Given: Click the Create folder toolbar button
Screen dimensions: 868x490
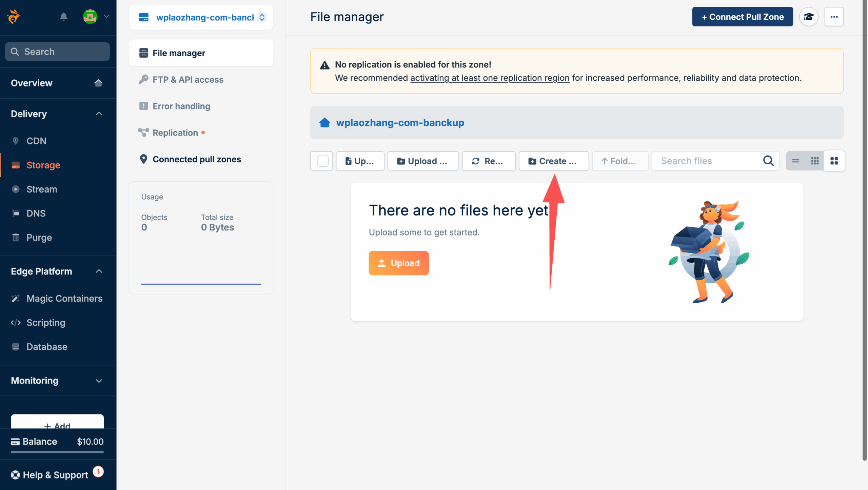Looking at the screenshot, I should pyautogui.click(x=553, y=161).
